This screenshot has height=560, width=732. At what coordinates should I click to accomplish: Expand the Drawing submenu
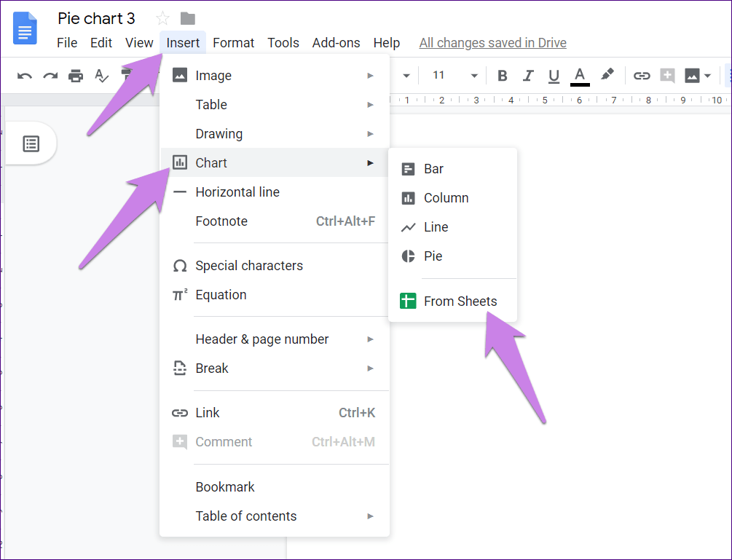pyautogui.click(x=275, y=134)
